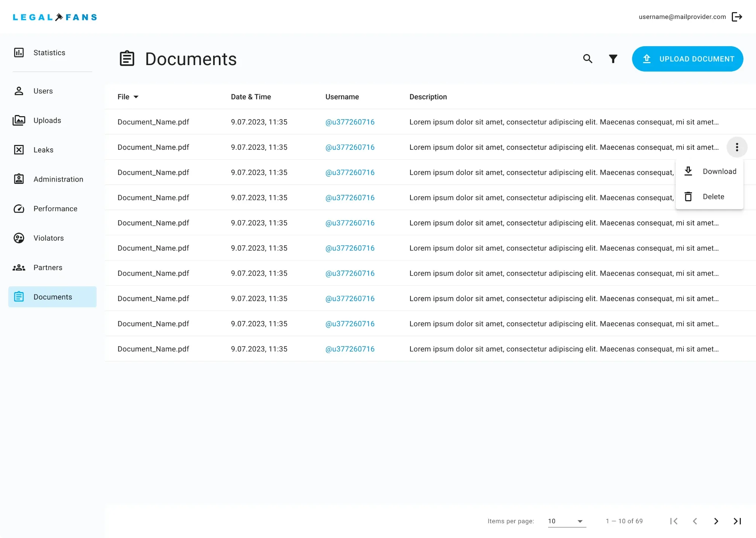
Task: Open the Violators sidebar item
Action: (52, 238)
